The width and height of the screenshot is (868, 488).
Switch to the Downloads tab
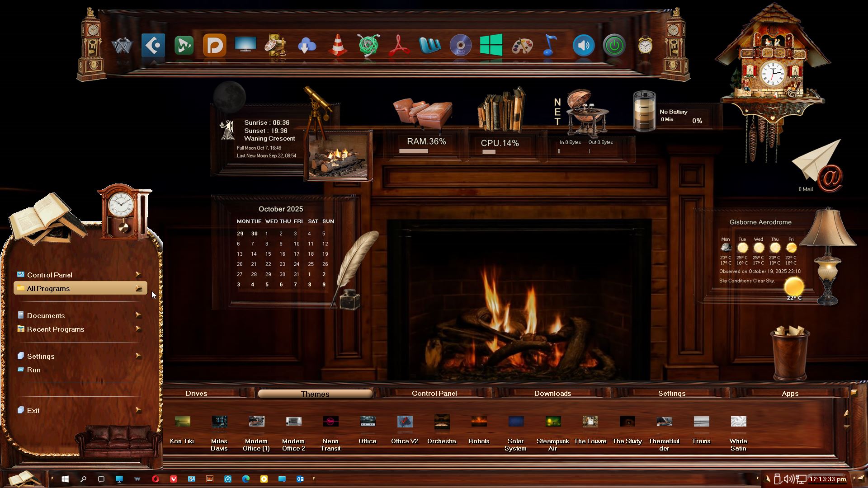552,394
